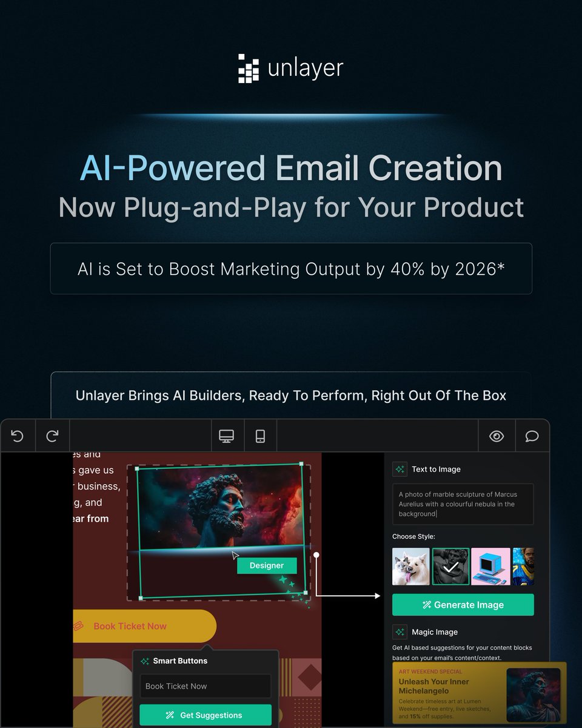
Task: Select the retro computer style thumbnail
Action: pyautogui.click(x=491, y=567)
